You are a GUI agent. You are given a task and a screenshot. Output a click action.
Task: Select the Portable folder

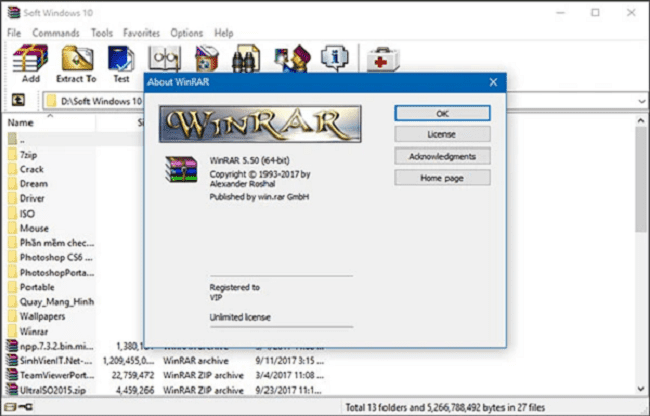pyautogui.click(x=37, y=287)
